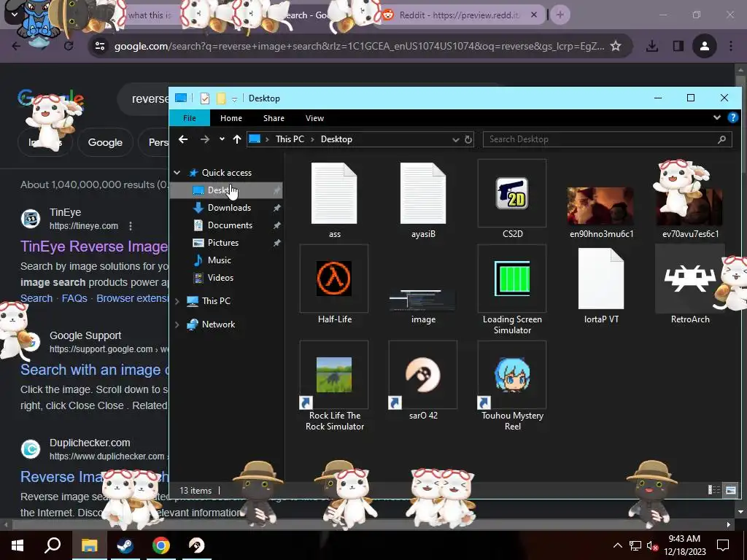Viewport: 747px width, 560px height.
Task: Switch to details view layout
Action: (x=713, y=490)
